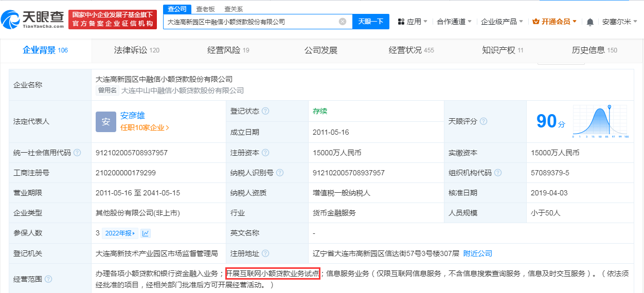The image size is (644, 293).
Task: Click business term 2011-05-16 至 2041-05-15
Action: [138, 193]
